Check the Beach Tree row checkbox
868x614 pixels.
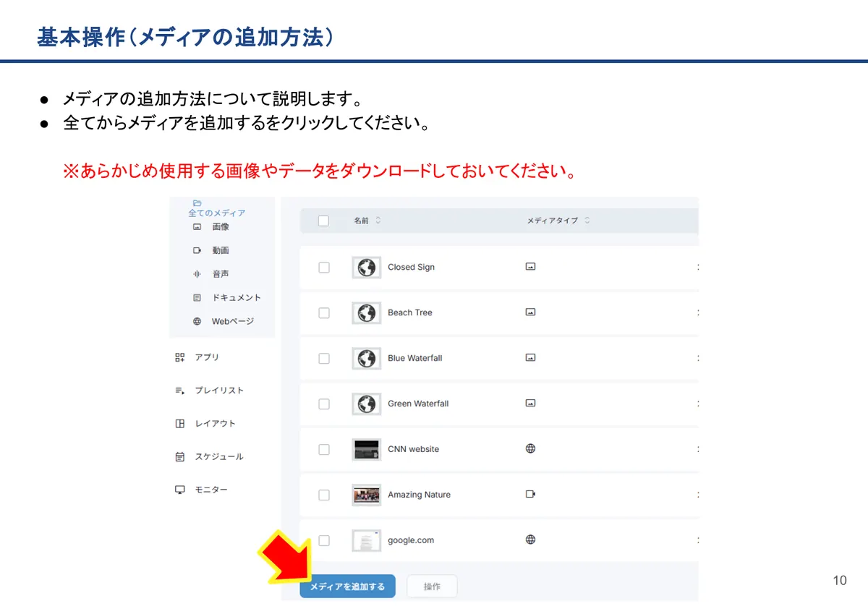click(324, 313)
